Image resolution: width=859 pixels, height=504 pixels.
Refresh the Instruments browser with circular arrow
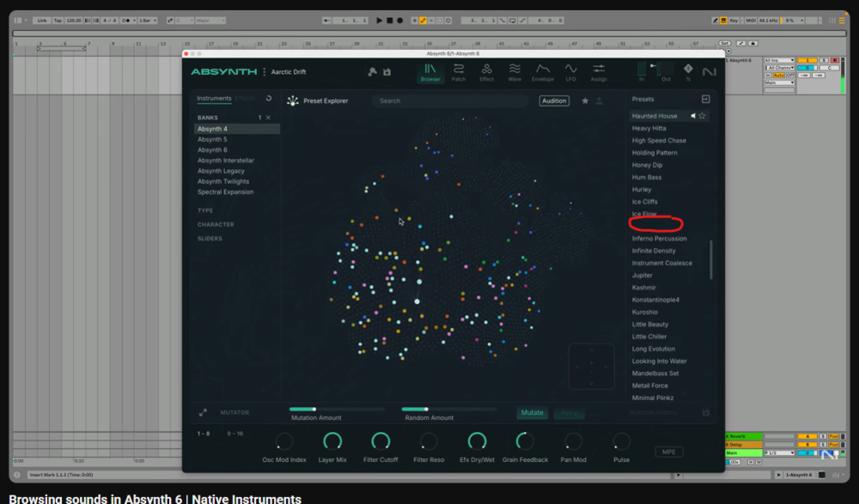(268, 99)
